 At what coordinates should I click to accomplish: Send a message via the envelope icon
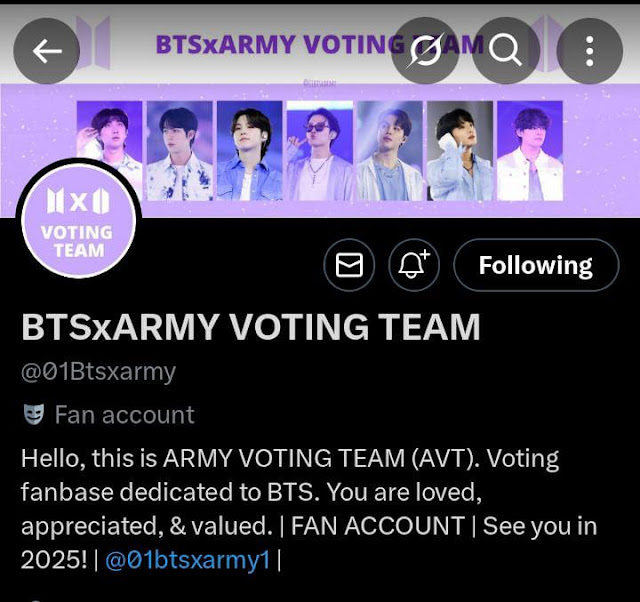click(349, 265)
